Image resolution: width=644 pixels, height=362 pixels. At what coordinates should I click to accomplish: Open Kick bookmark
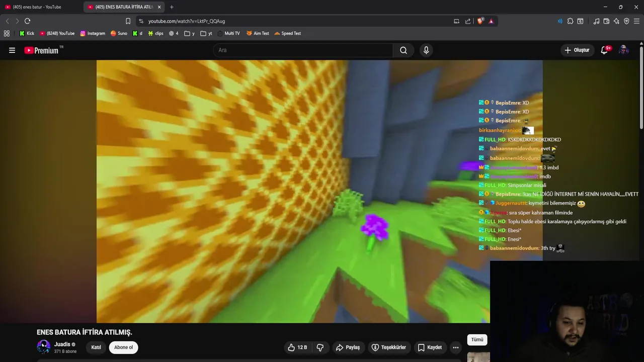coord(27,33)
